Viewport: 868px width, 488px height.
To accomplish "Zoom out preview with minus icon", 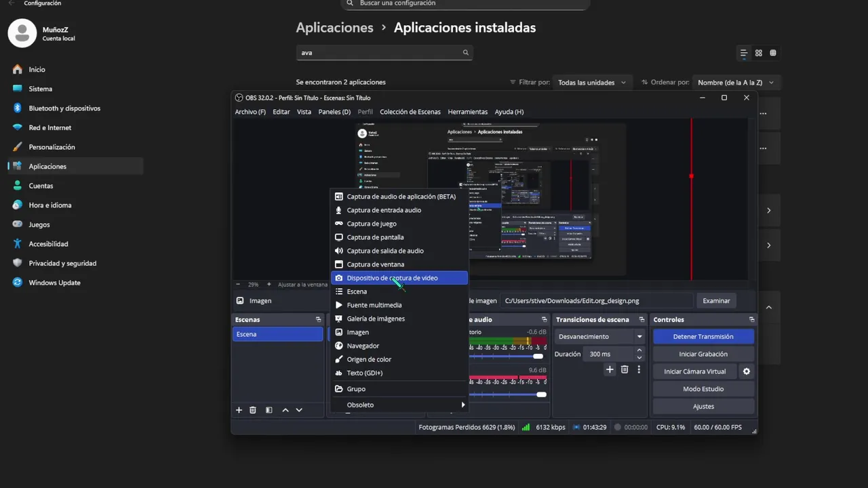I will point(238,285).
